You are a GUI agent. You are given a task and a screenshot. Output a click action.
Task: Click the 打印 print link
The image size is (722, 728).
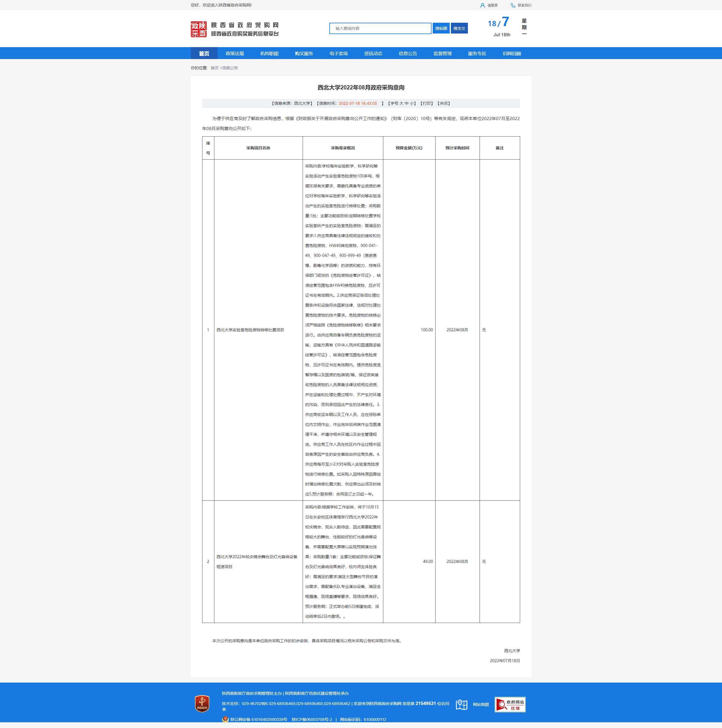point(426,103)
